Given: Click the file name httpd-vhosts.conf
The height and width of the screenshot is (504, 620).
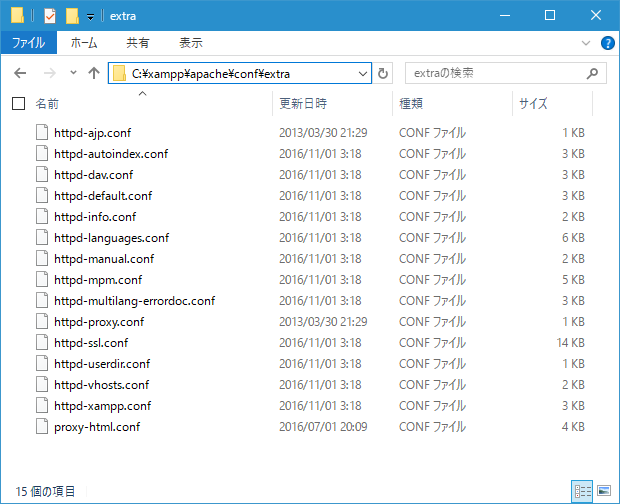Looking at the screenshot, I should (x=102, y=385).
